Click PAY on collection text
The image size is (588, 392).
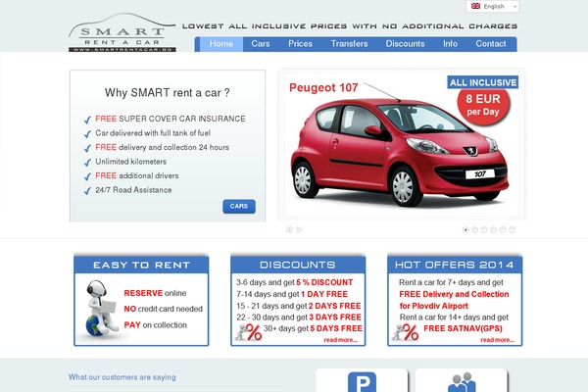click(155, 324)
